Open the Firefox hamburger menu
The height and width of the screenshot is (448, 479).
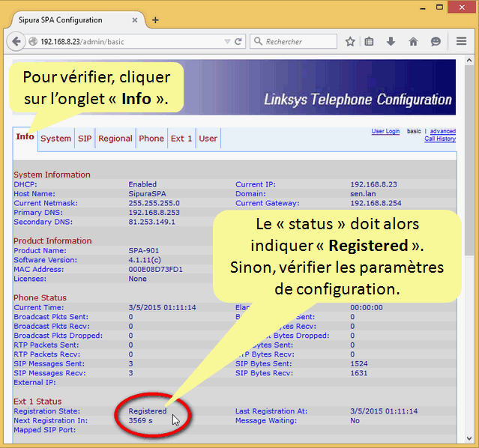461,41
